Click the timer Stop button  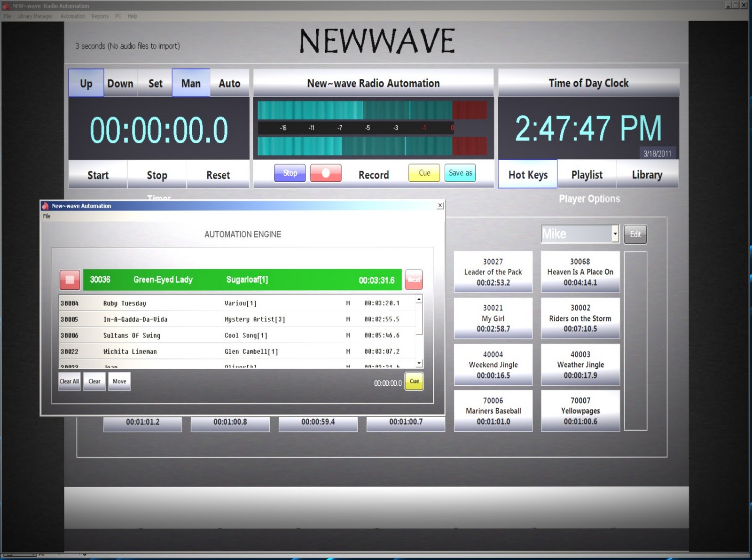point(157,175)
